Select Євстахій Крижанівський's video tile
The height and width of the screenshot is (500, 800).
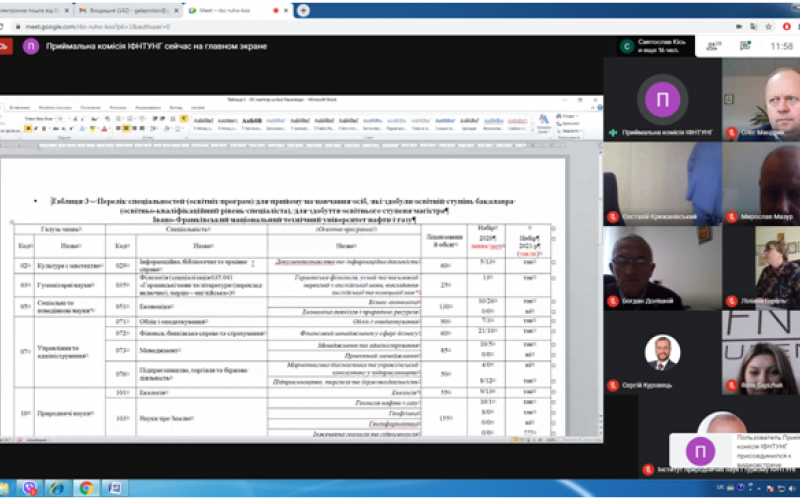662,184
